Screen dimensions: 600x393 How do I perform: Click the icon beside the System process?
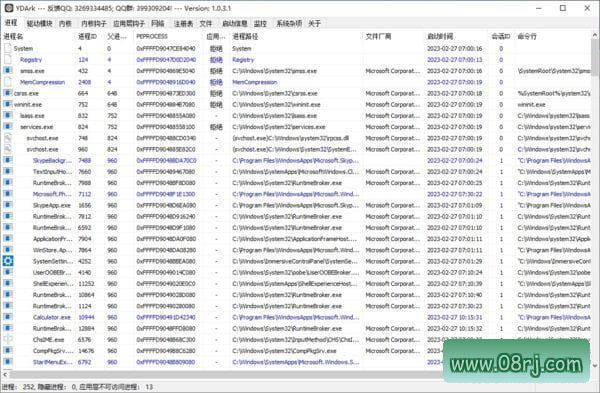click(x=8, y=48)
